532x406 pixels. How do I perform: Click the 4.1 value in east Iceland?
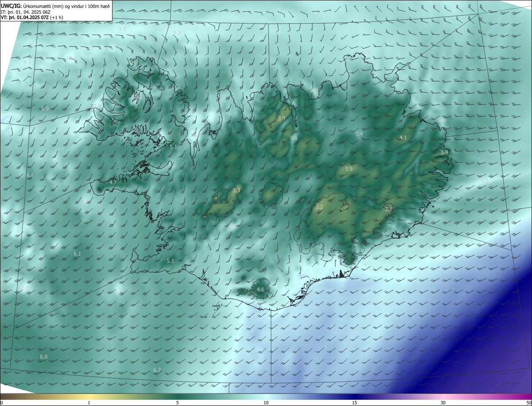click(403, 137)
